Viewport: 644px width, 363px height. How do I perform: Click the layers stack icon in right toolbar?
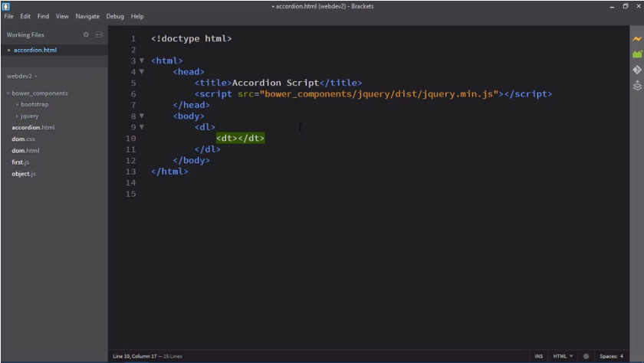(637, 85)
